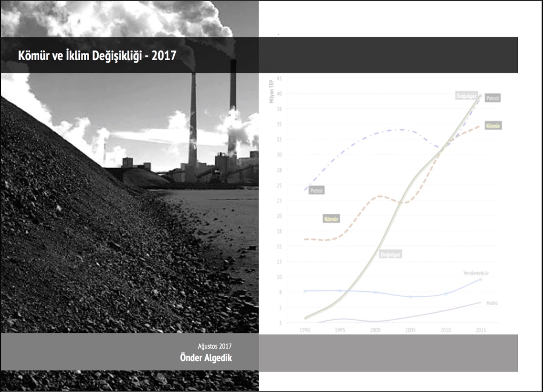Screen dimensions: 543x392
Task: Click the "Hidro" line label
Action: 492,303
